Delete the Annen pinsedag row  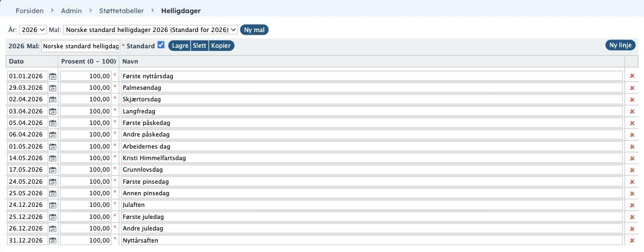tap(632, 193)
